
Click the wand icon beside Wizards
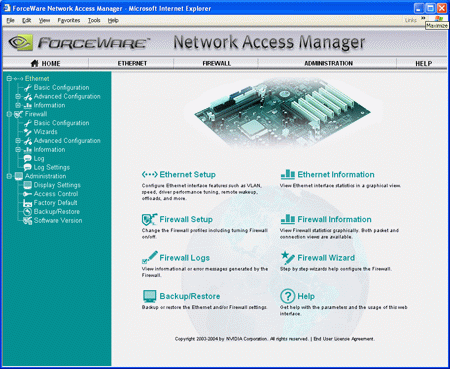click(28, 132)
